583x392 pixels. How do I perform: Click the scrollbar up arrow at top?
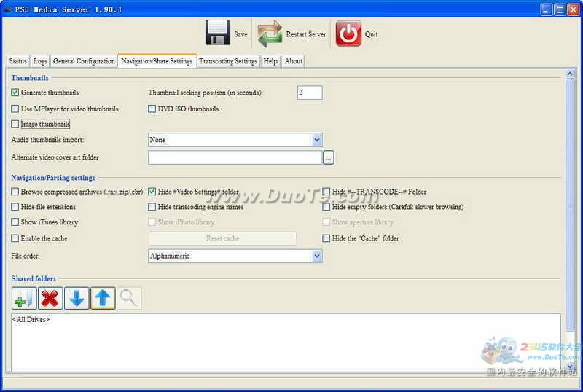(570, 74)
